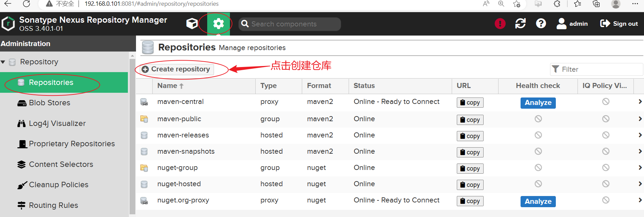This screenshot has width=644, height=217.
Task: Click the maven-central proxy repository icon
Action: click(144, 102)
